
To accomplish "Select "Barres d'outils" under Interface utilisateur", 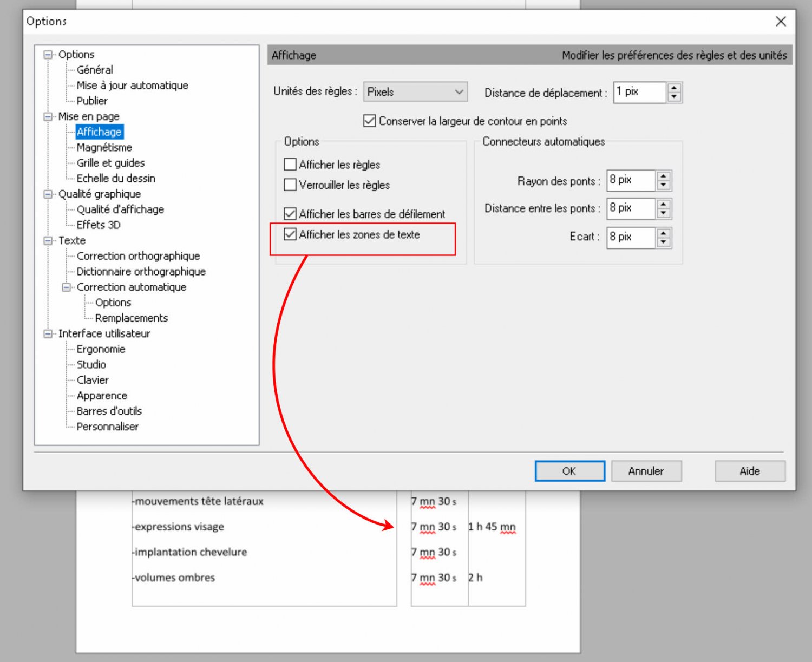I will click(x=108, y=411).
